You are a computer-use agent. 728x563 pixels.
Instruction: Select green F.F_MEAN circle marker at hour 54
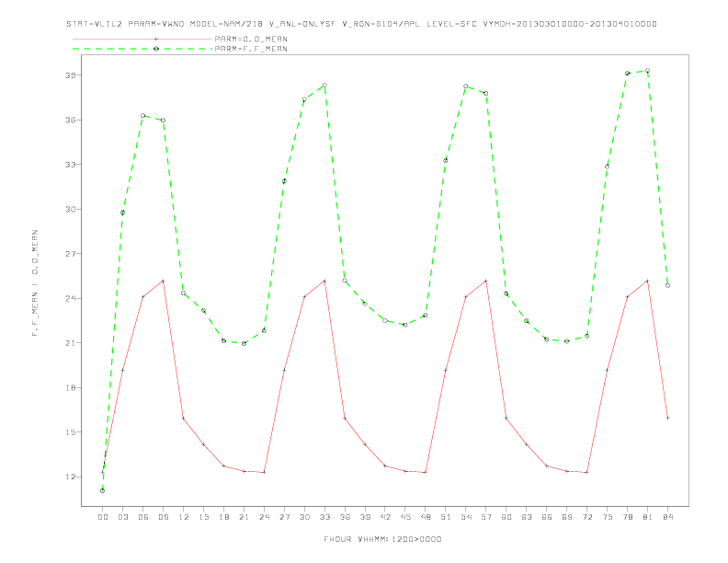tap(466, 86)
